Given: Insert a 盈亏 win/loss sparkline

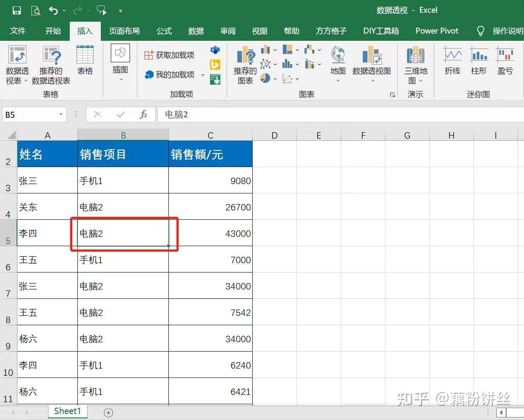Looking at the screenshot, I should [x=505, y=60].
